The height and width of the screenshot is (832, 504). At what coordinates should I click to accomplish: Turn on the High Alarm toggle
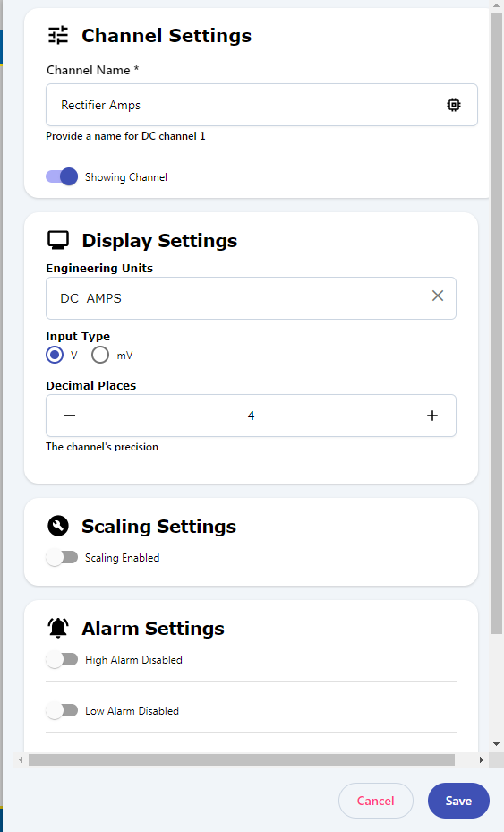pyautogui.click(x=62, y=659)
